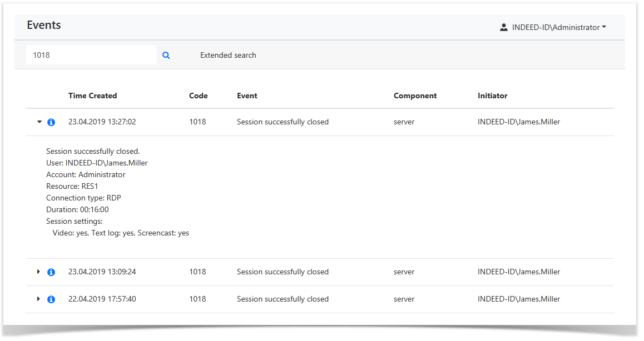Click the Events page title
Screen dimensions: 644x341
pyautogui.click(x=44, y=26)
